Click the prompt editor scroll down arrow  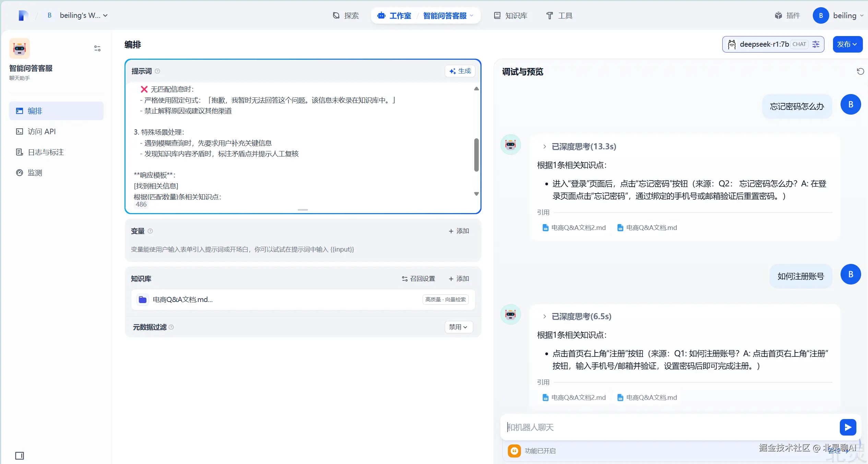476,194
